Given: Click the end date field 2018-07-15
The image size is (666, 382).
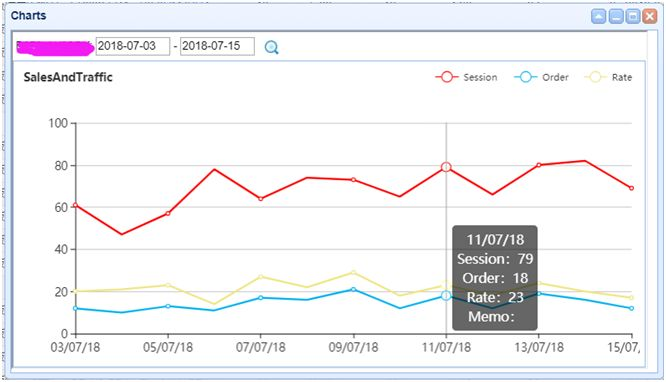Looking at the screenshot, I should click(217, 46).
